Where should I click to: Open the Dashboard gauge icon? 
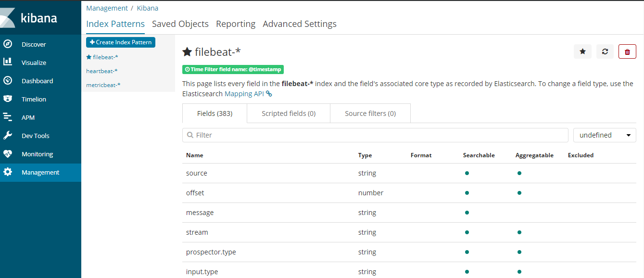pos(8,80)
